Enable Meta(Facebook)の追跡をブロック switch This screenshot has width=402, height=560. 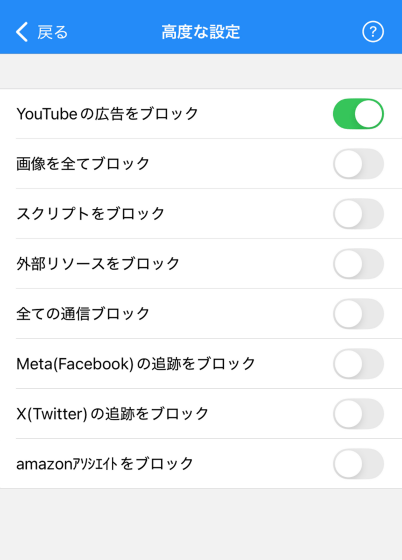tap(358, 364)
